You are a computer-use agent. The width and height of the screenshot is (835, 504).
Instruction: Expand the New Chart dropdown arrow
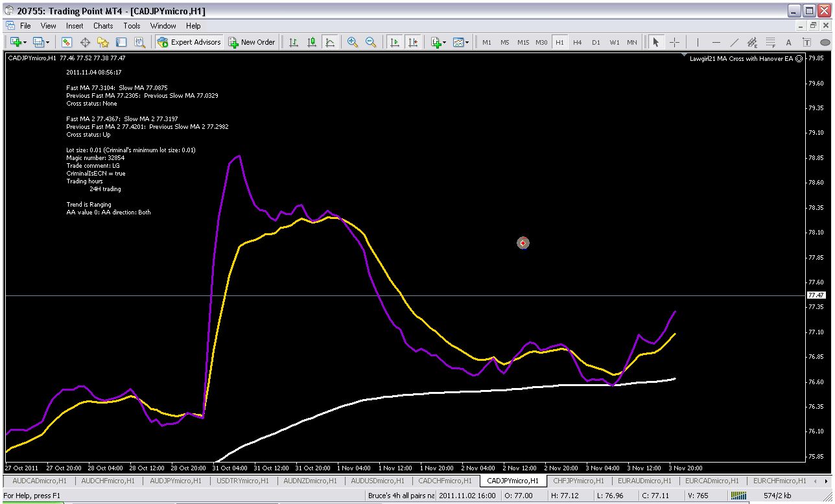point(25,42)
